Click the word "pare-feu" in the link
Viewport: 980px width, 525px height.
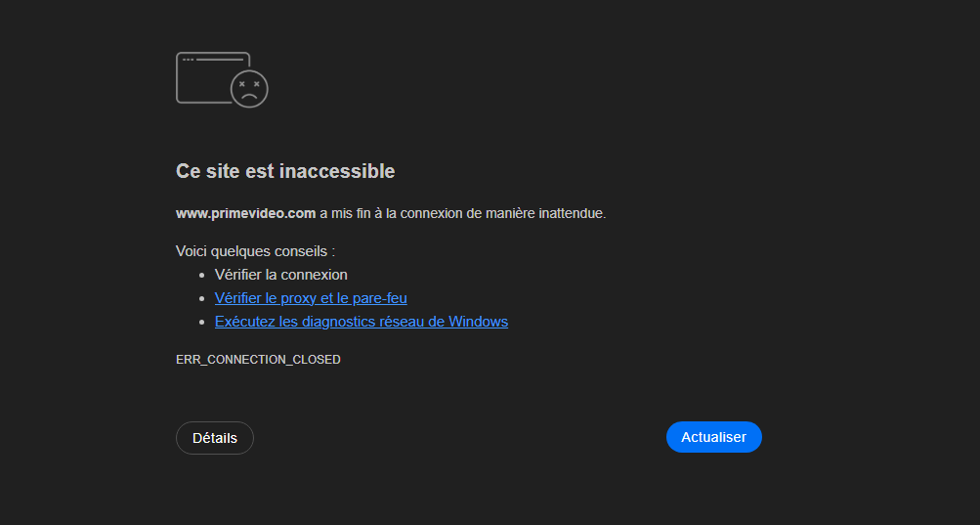pyautogui.click(x=380, y=298)
